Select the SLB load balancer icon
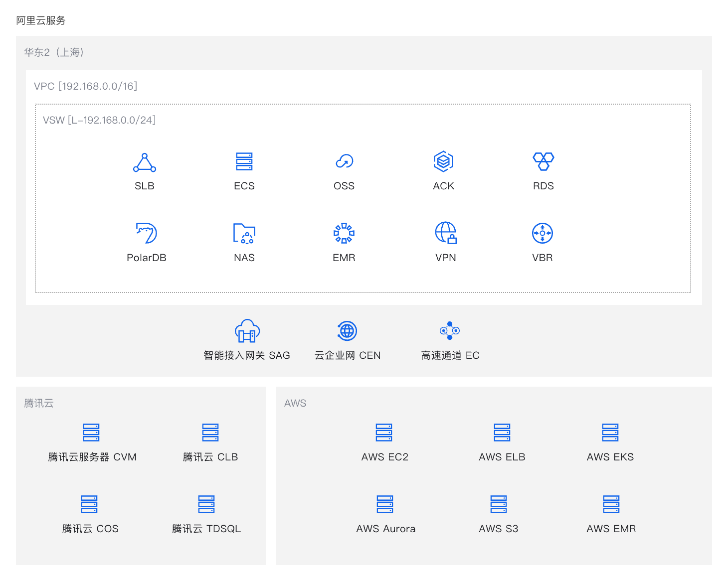Image resolution: width=728 pixels, height=581 pixels. coord(145,162)
